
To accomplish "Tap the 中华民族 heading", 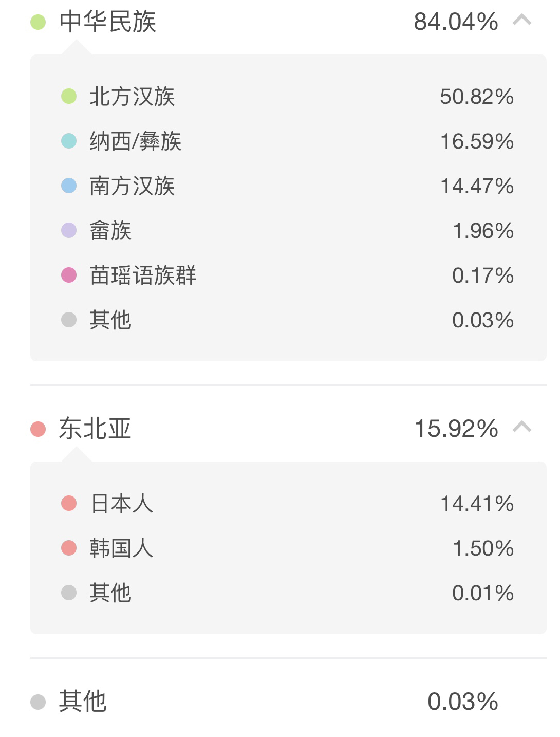I will pyautogui.click(x=107, y=22).
